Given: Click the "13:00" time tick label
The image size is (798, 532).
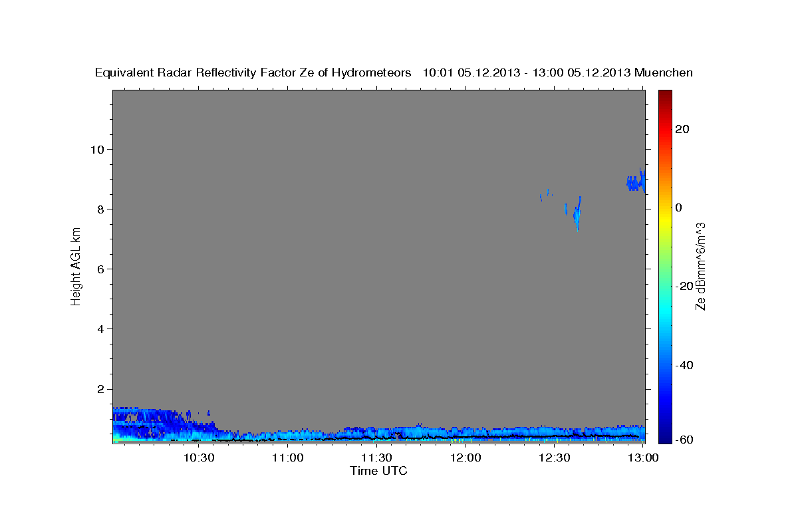Looking at the screenshot, I should pyautogui.click(x=643, y=458).
